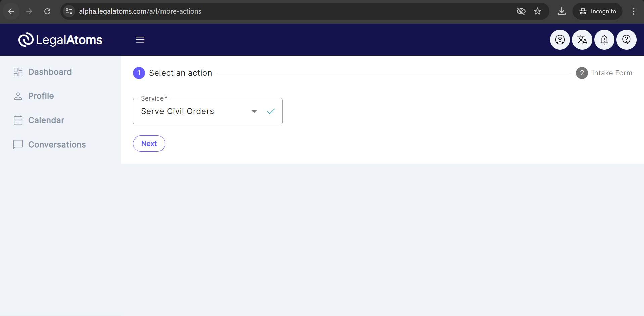Open the user account icon

click(x=560, y=40)
